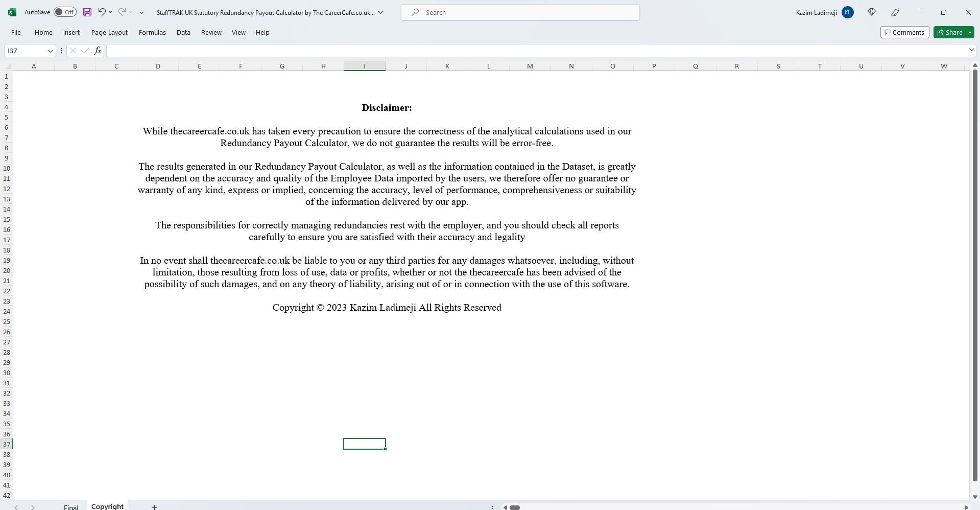Redo the last action

121,12
